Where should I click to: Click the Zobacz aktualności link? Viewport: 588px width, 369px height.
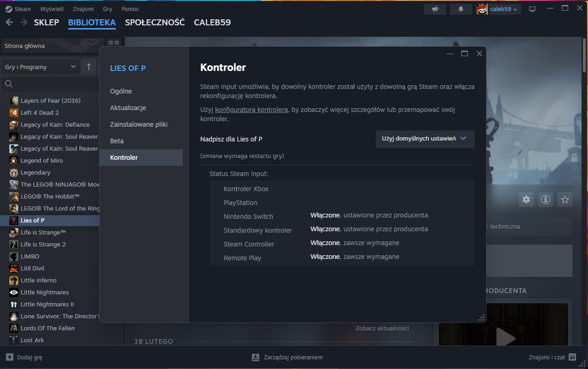click(x=382, y=328)
